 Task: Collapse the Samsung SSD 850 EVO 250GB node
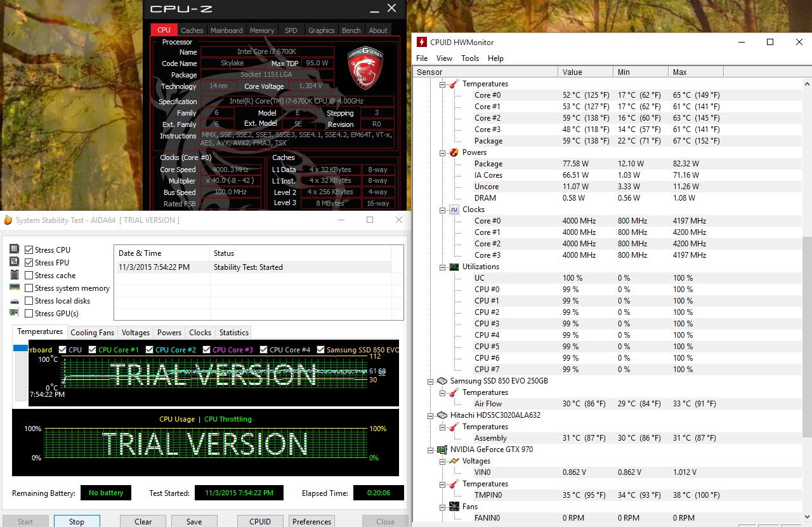point(431,381)
